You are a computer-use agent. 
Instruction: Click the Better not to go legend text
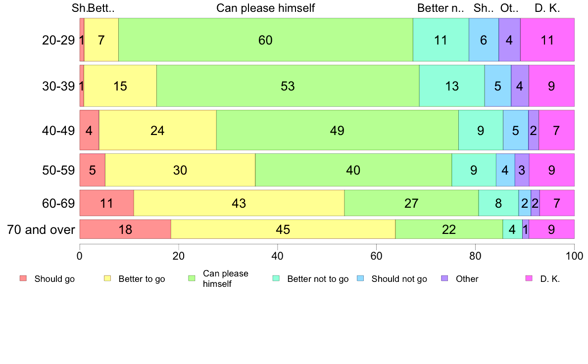tap(318, 279)
